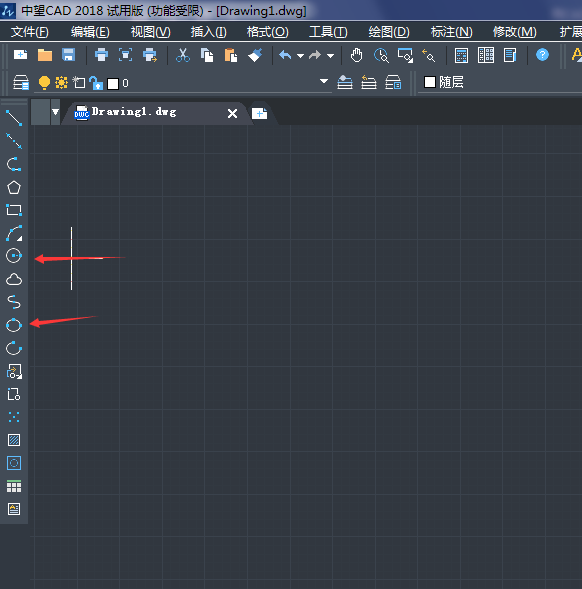Select the Revision Cloud tool

[x=14, y=279]
